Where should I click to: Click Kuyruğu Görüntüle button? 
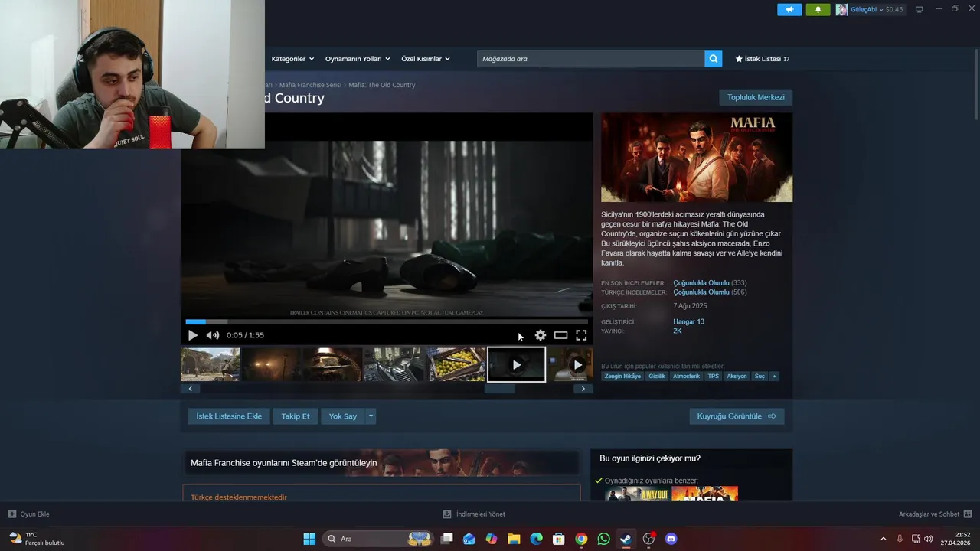737,416
